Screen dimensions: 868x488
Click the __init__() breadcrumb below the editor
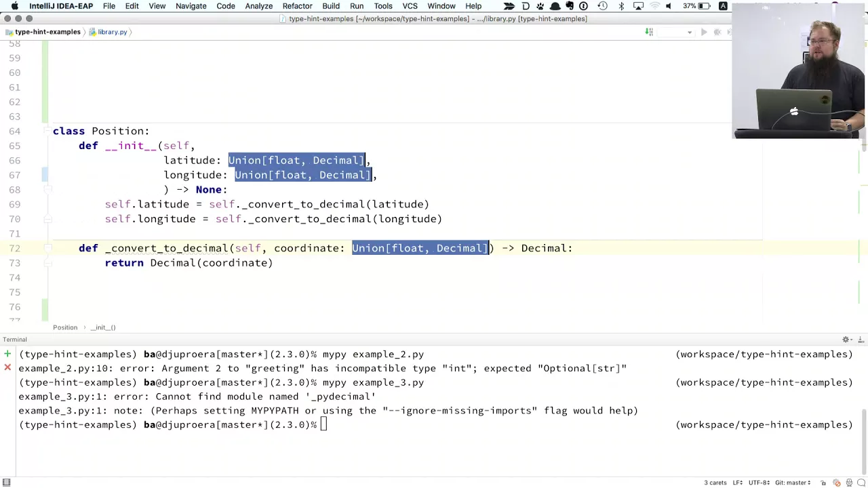coord(103,327)
